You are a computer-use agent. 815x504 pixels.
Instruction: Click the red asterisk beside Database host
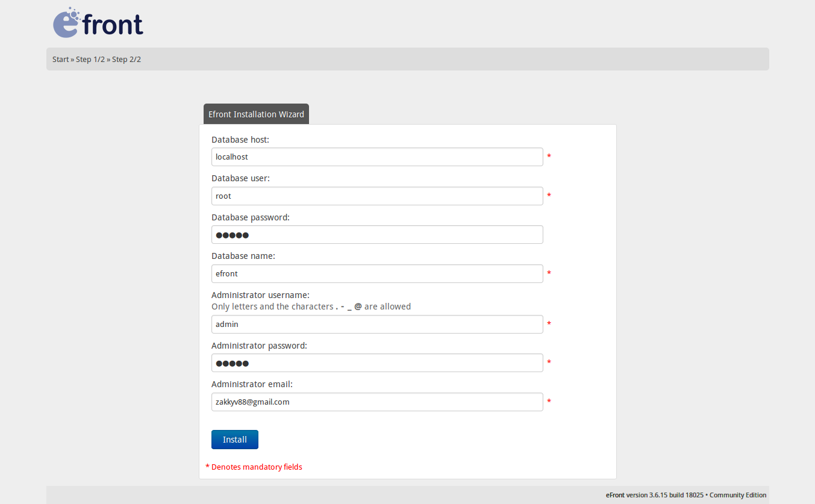[x=549, y=157]
